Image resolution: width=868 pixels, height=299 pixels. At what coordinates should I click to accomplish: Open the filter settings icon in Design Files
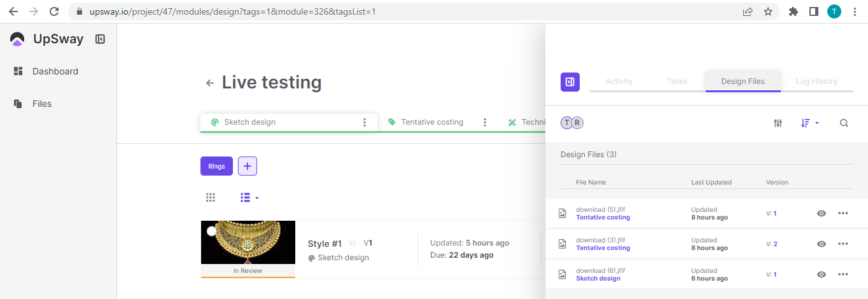(778, 123)
